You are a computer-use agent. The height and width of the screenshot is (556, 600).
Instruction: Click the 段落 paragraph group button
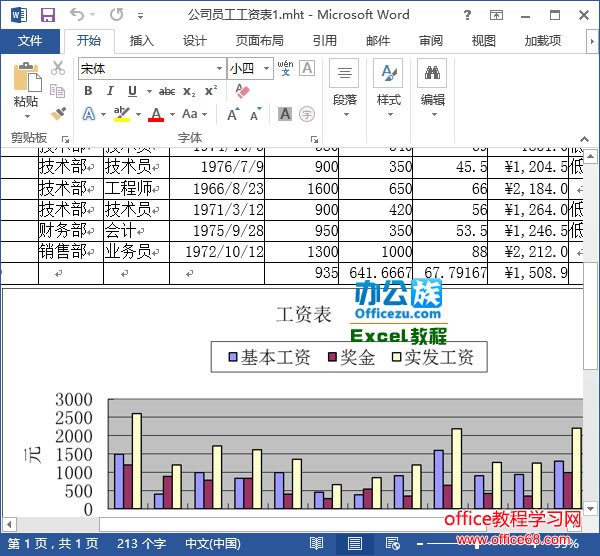(344, 84)
